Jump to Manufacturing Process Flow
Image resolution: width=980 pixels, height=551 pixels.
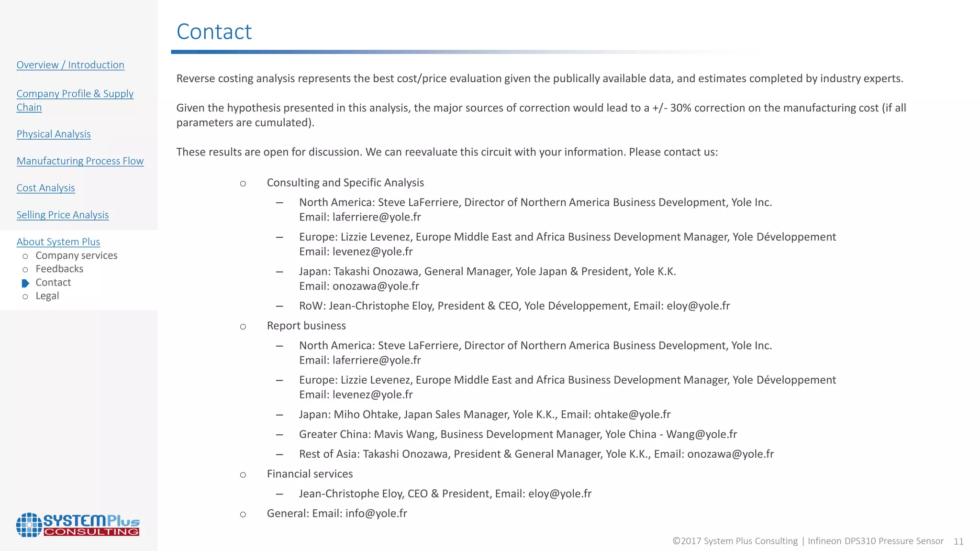80,161
